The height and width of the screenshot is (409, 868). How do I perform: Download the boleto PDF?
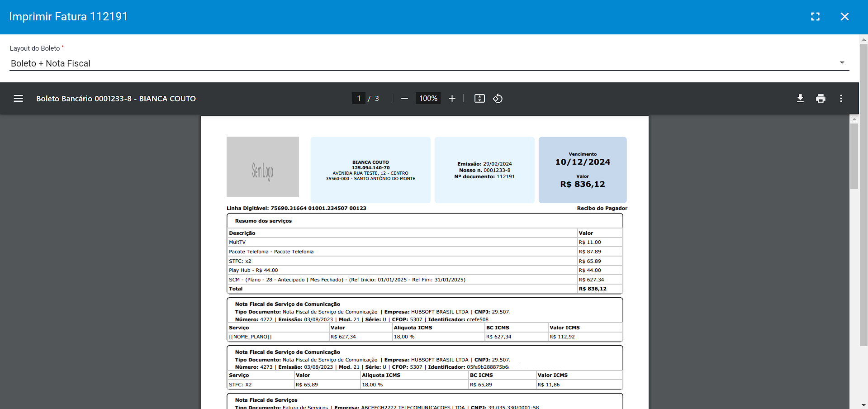pos(800,99)
